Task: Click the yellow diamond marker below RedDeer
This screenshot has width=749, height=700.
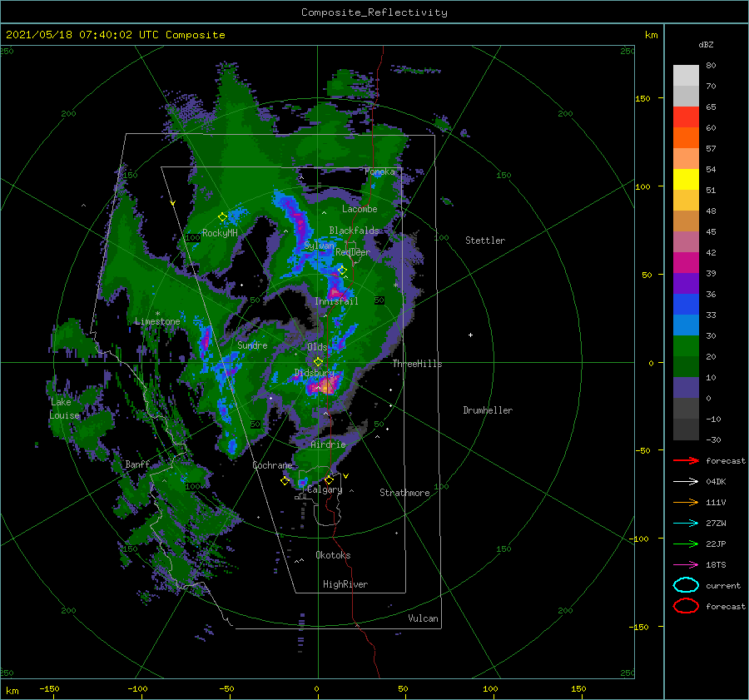Action: click(x=342, y=271)
